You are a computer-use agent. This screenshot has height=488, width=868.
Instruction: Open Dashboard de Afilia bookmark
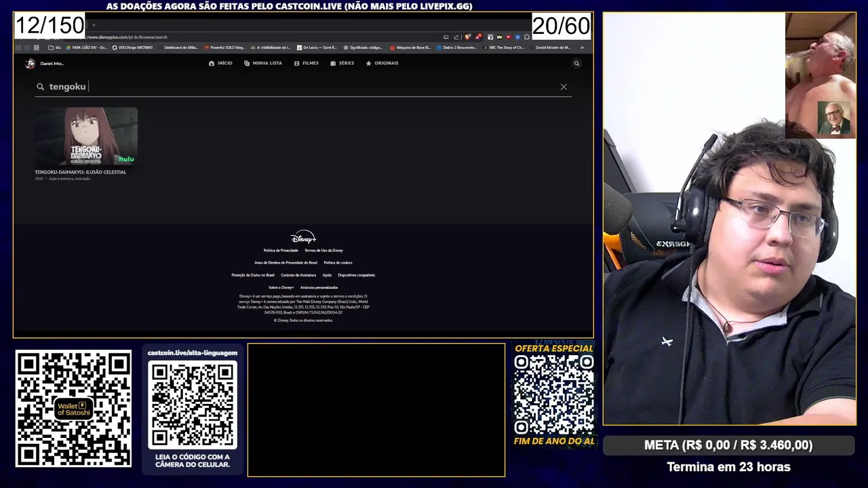(x=181, y=47)
